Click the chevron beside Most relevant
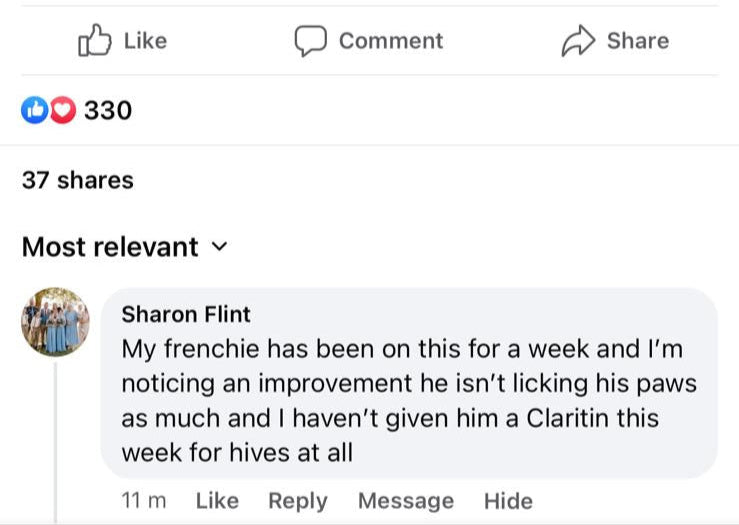739x525 pixels. [221, 246]
